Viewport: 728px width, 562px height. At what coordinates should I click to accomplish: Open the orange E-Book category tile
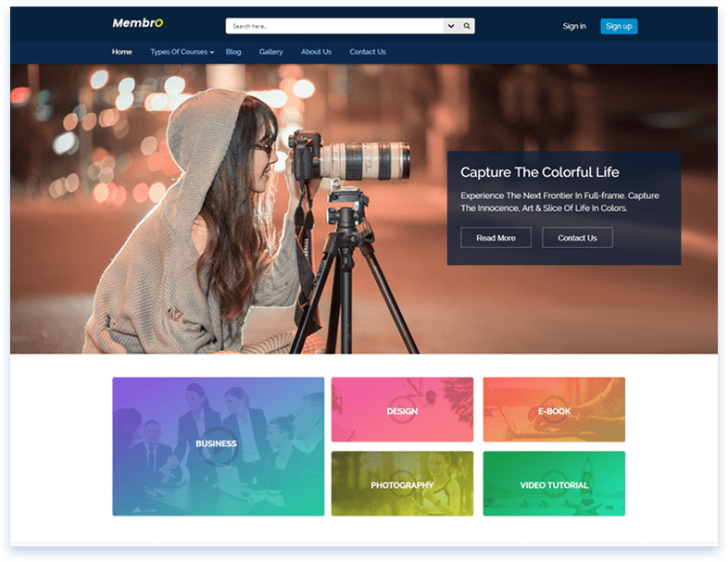(554, 410)
